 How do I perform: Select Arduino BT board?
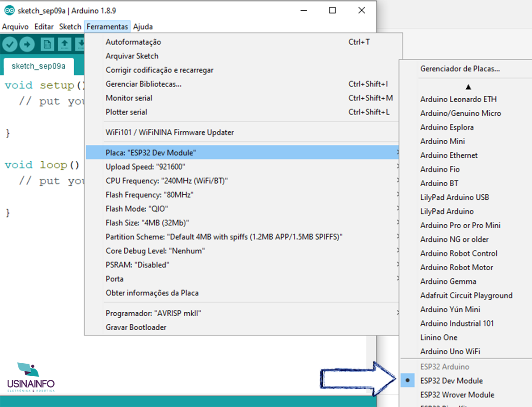466,183
